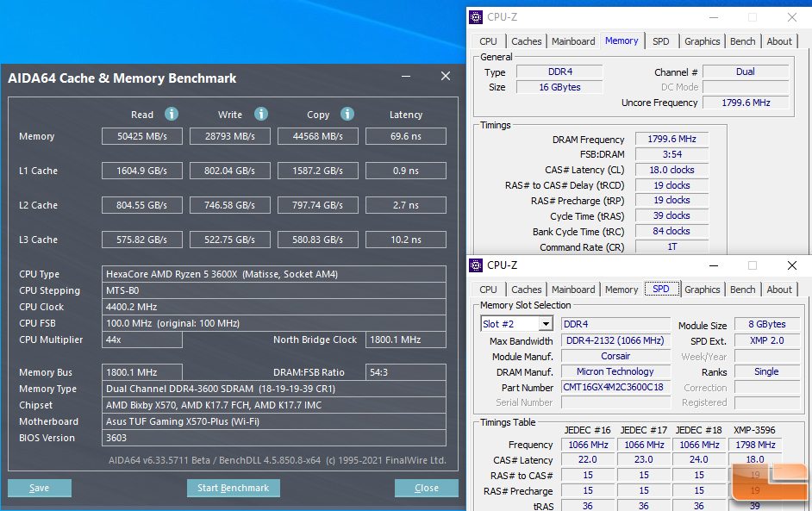The width and height of the screenshot is (812, 511).
Task: Click L3 Cache latency 10.2 ns
Action: (406, 240)
